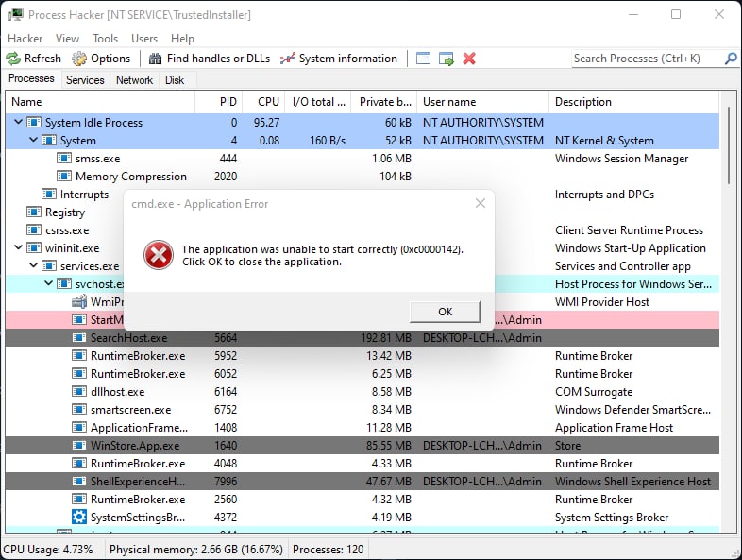Switch to the Disk tab
This screenshot has height=560, width=742.
pyautogui.click(x=175, y=80)
